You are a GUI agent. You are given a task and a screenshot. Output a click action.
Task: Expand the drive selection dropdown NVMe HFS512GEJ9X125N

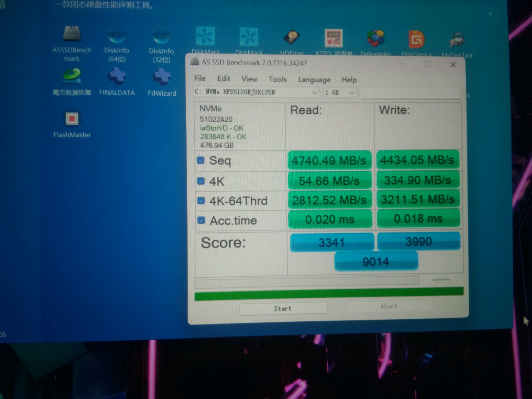pyautogui.click(x=256, y=92)
